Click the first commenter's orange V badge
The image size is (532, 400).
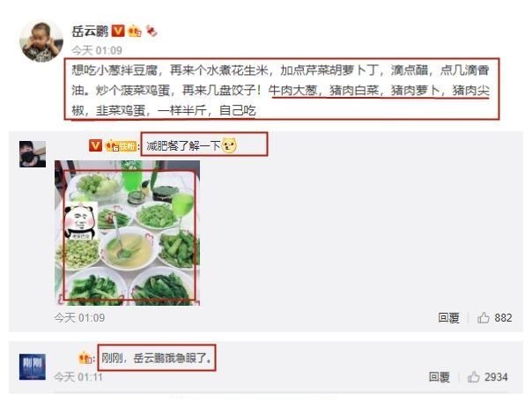coord(95,146)
